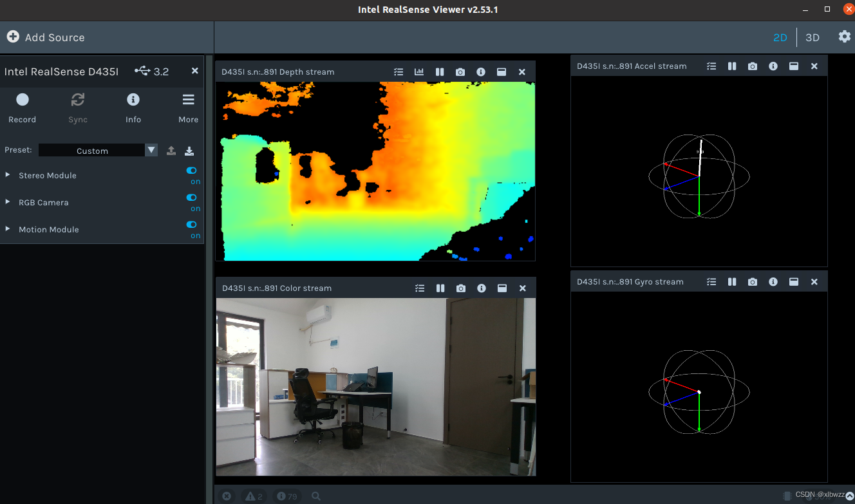
Task: Click the search magnifier in status bar
Action: click(x=316, y=496)
